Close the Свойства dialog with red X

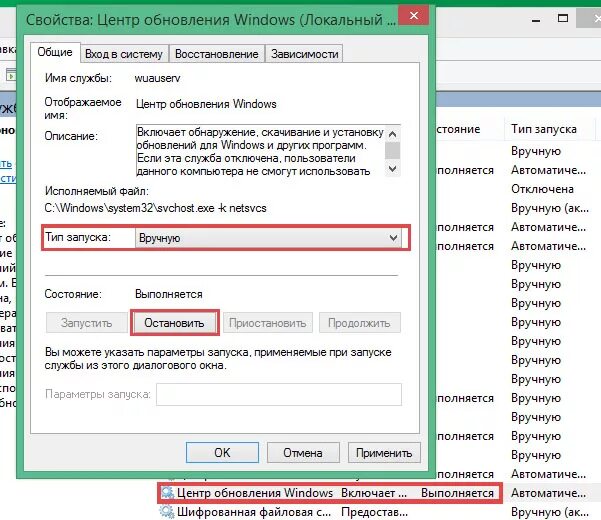(x=414, y=16)
